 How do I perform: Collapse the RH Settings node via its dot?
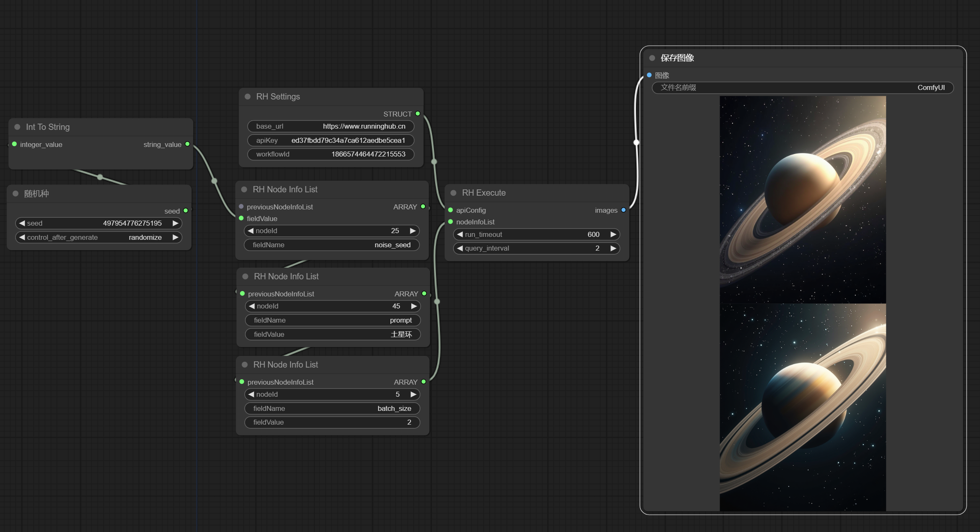click(x=247, y=97)
